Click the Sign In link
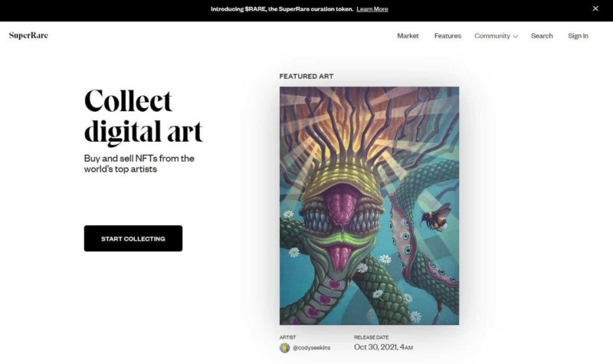The height and width of the screenshot is (364, 613). 578,36
